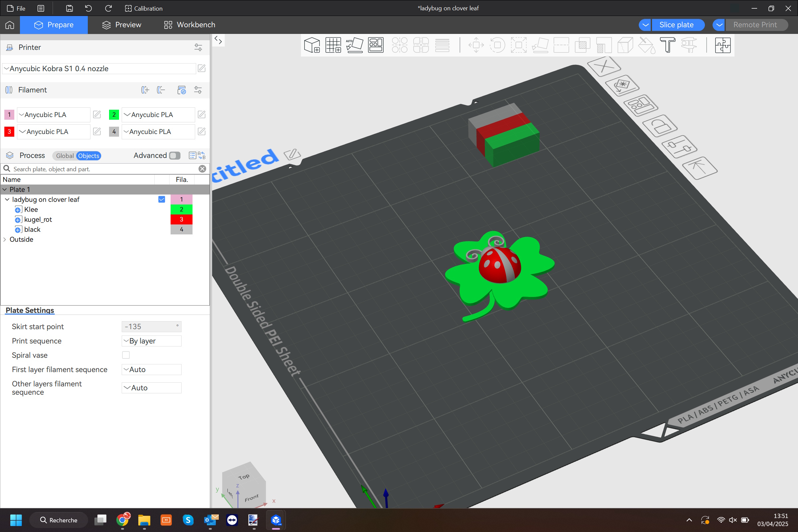
Task: Click the Arrange all objects icon
Action: click(376, 45)
